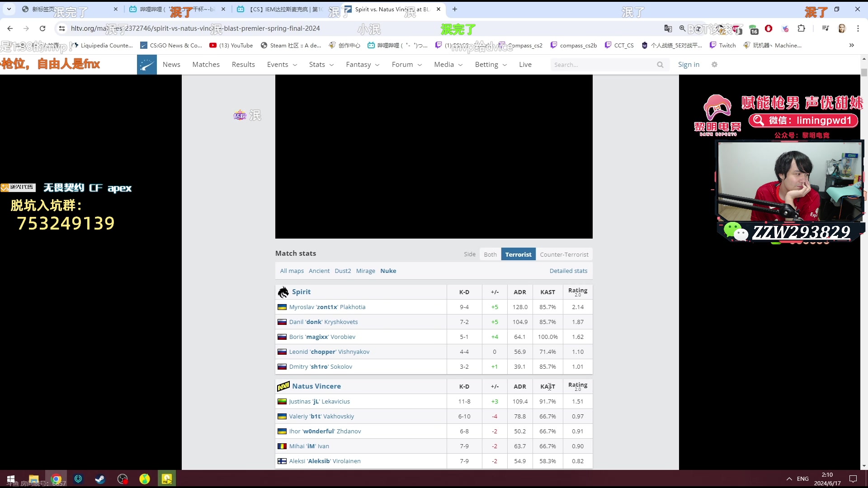Open the HLTV home logo
The width and height of the screenshot is (868, 488).
click(x=147, y=64)
